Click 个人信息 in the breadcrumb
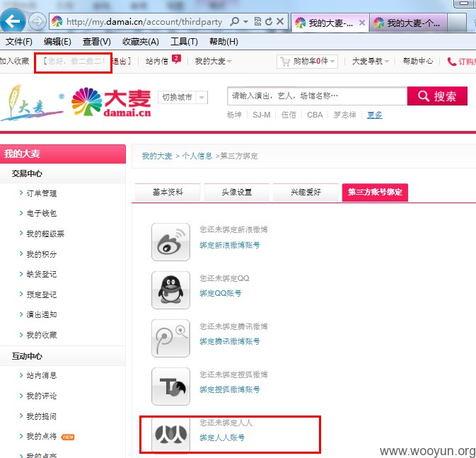476x458 pixels. pyautogui.click(x=197, y=156)
